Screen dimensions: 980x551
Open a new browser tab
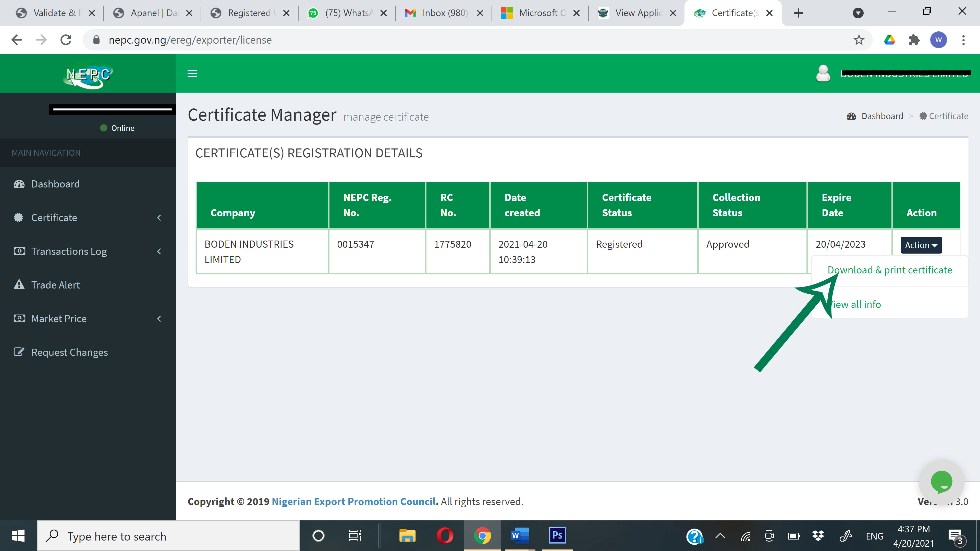point(799,13)
